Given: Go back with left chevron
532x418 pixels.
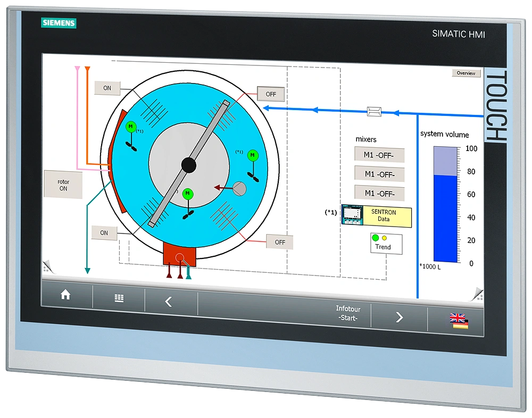Looking at the screenshot, I should click(x=169, y=302).
